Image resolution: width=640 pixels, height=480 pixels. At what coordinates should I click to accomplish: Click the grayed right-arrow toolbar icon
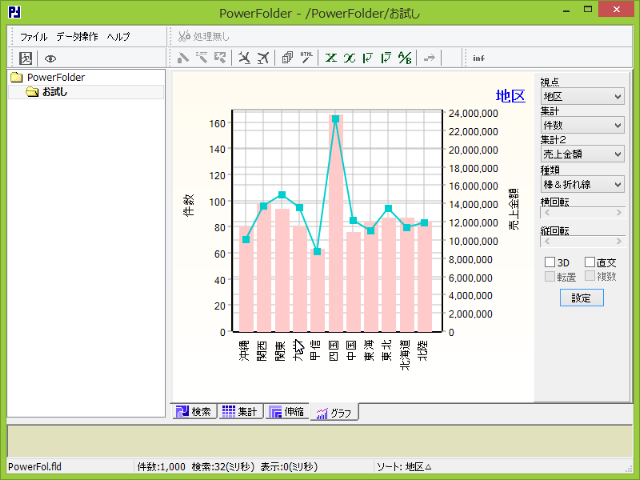[429, 58]
